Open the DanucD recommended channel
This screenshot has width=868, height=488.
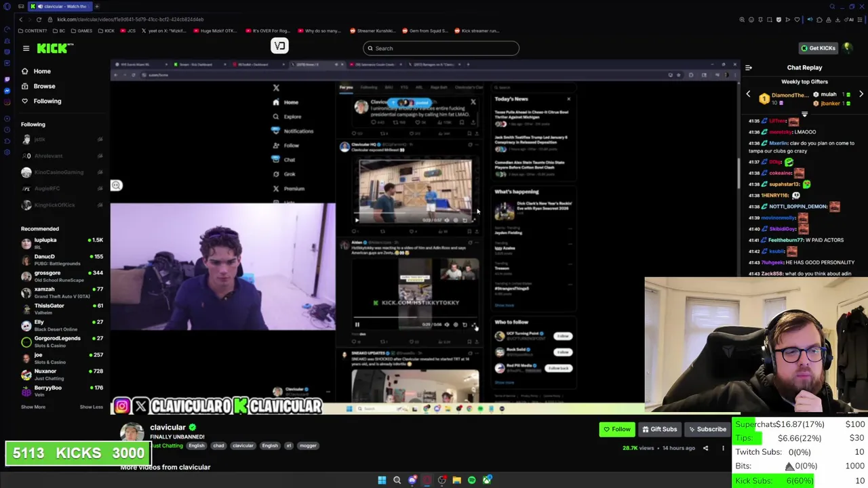click(61, 260)
